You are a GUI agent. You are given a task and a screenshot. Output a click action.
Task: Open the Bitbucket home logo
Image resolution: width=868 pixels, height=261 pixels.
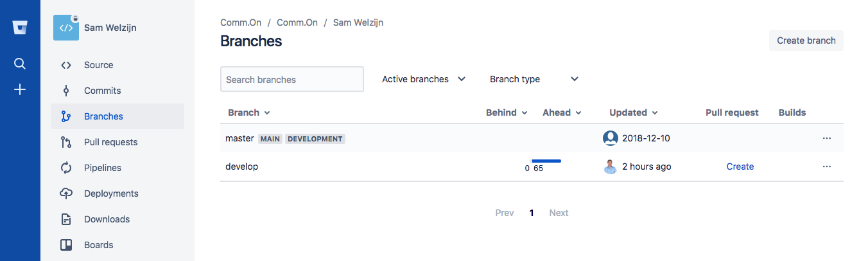[20, 28]
